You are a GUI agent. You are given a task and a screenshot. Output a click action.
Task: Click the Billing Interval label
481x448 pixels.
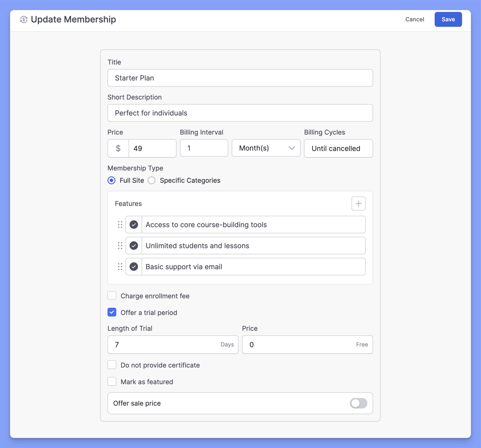[x=202, y=132]
